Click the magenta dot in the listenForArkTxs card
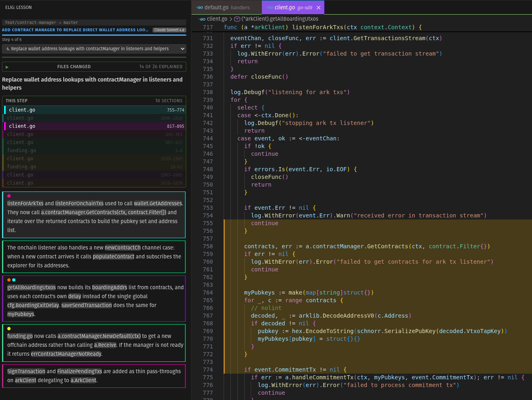Viewport: 532px width, 400px height. coord(9,196)
